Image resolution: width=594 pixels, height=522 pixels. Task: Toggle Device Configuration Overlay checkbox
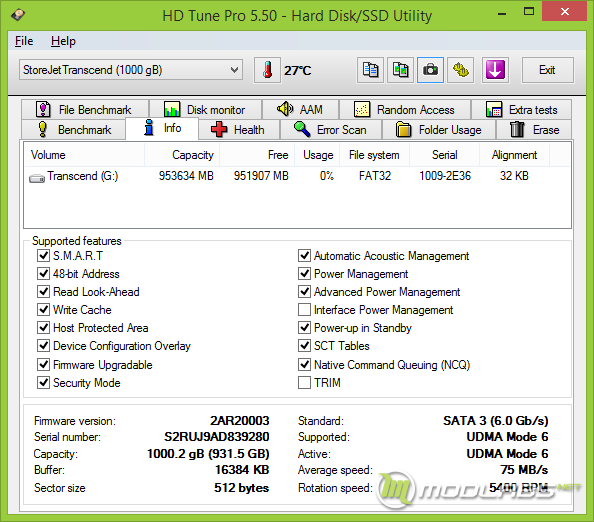click(43, 345)
